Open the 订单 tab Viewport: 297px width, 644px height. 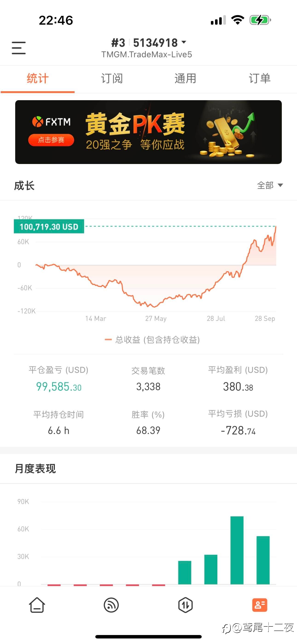pyautogui.click(x=260, y=79)
